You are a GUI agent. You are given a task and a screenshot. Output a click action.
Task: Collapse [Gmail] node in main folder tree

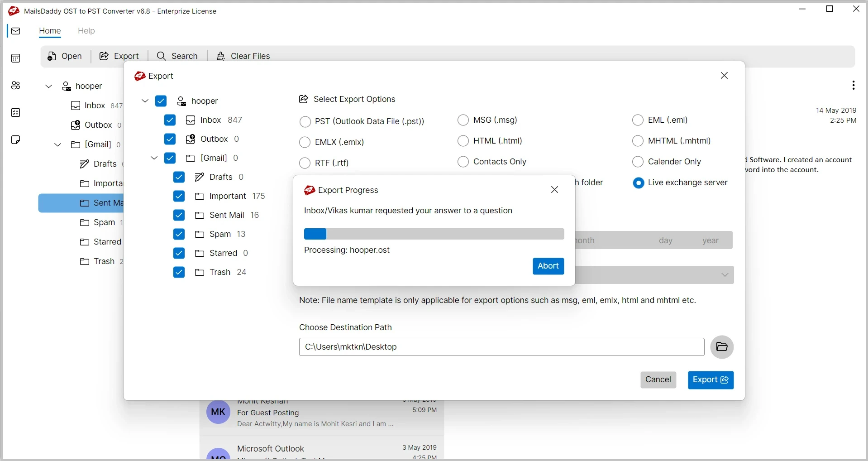[x=58, y=145]
